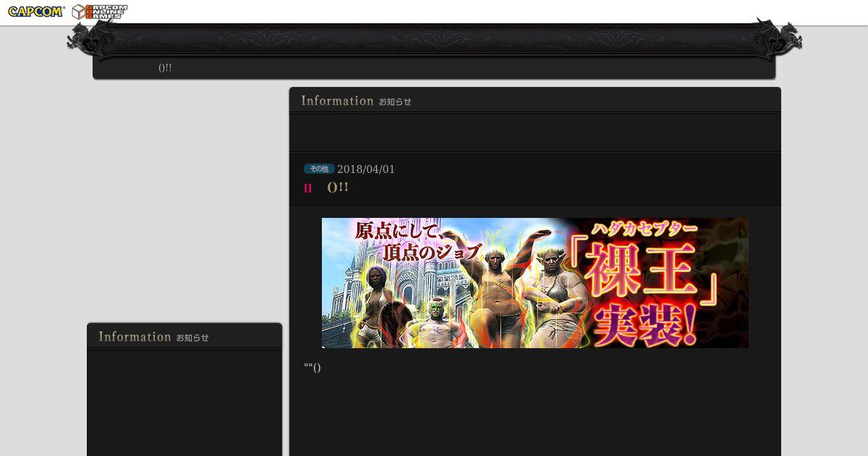The width and height of the screenshot is (868, 456).
Task: Click the ""() text below the banner
Action: 312,368
